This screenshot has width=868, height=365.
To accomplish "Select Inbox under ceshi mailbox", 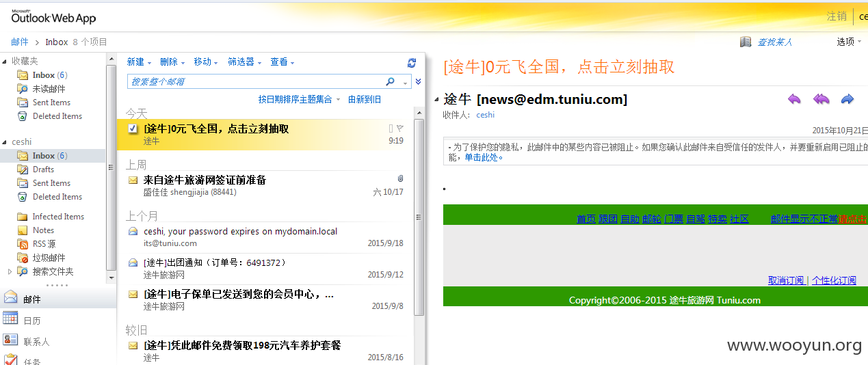I will [x=53, y=156].
